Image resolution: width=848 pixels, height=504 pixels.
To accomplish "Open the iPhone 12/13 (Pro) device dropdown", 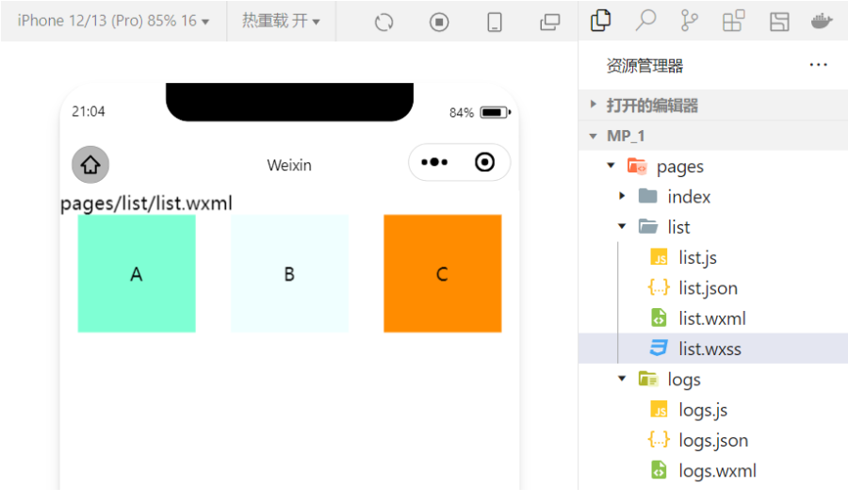I will tap(113, 21).
